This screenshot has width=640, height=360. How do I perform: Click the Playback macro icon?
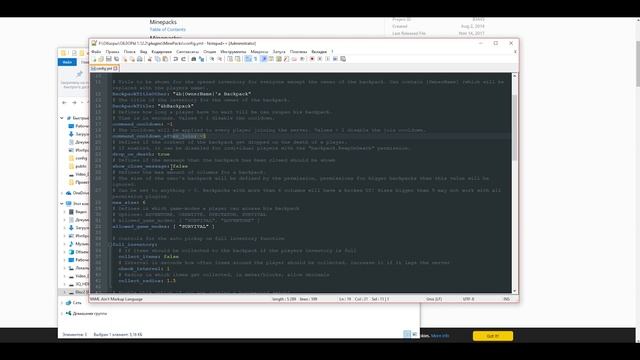(327, 59)
